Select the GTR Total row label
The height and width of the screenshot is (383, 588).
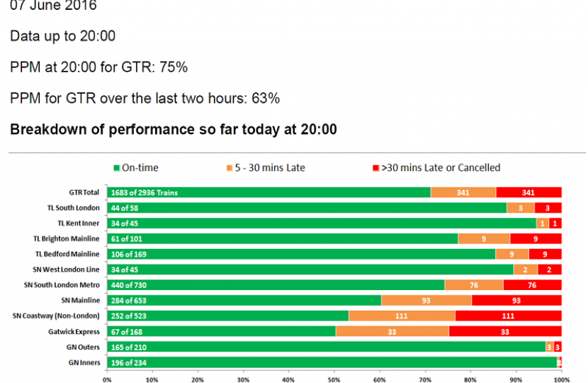point(85,192)
